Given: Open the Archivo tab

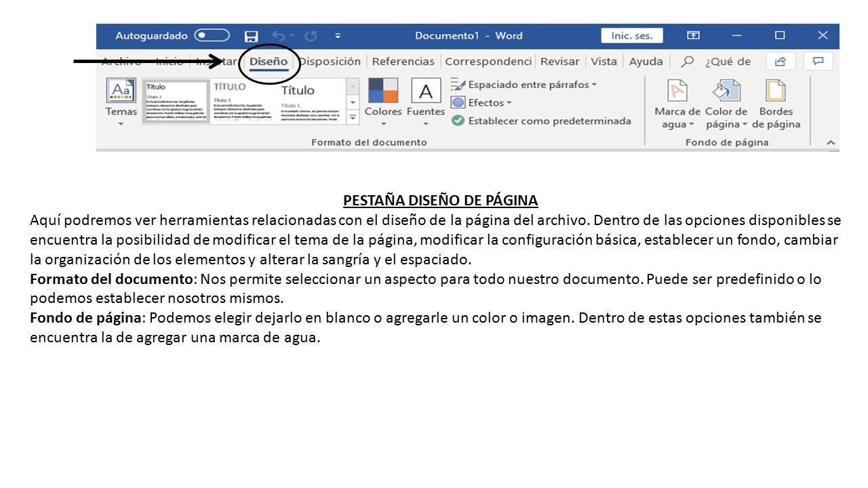Looking at the screenshot, I should (x=121, y=62).
